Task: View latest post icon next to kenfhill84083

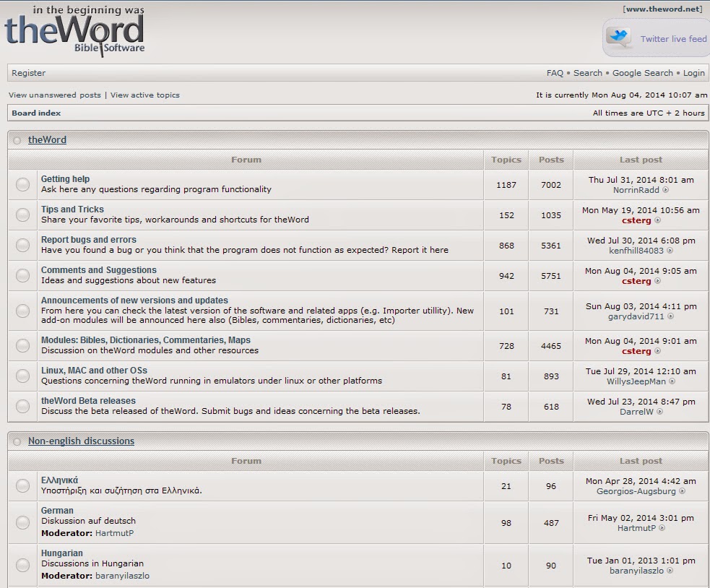Action: 670,251
